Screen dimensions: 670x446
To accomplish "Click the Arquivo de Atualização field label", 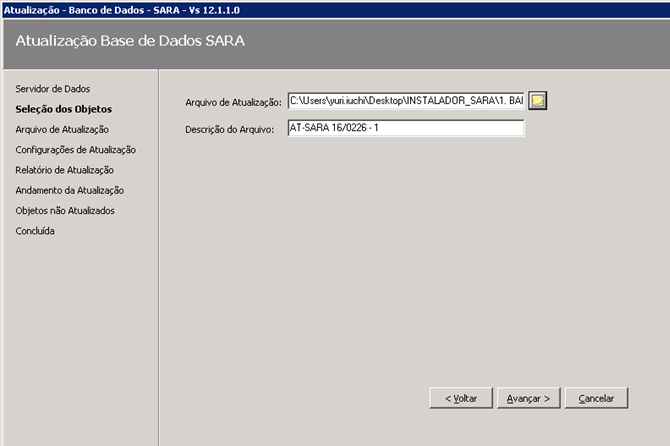I will [x=233, y=103].
